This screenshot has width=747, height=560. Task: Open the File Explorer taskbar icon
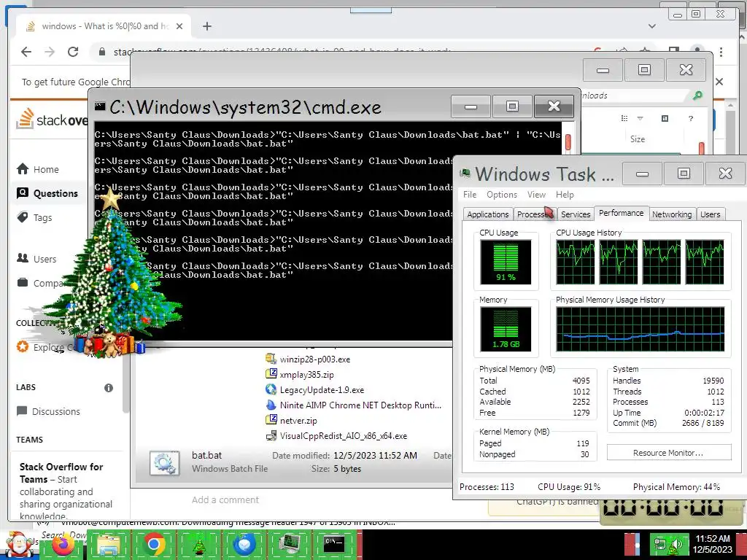pyautogui.click(x=108, y=545)
